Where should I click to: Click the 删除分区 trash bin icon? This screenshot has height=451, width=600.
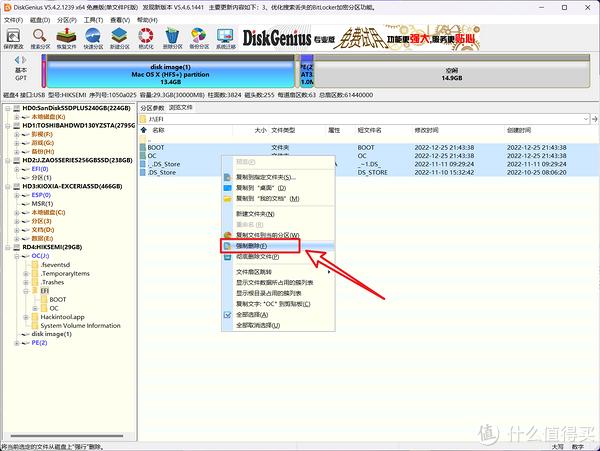(172, 38)
